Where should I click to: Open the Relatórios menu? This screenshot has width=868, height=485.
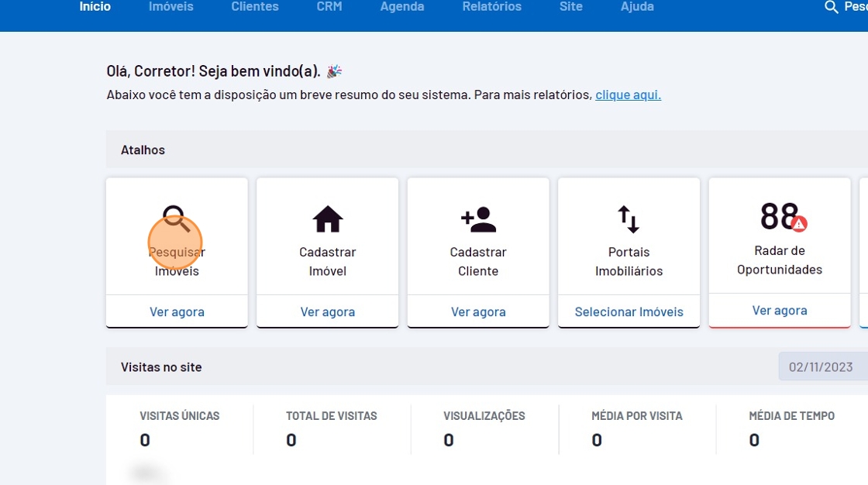492,7
